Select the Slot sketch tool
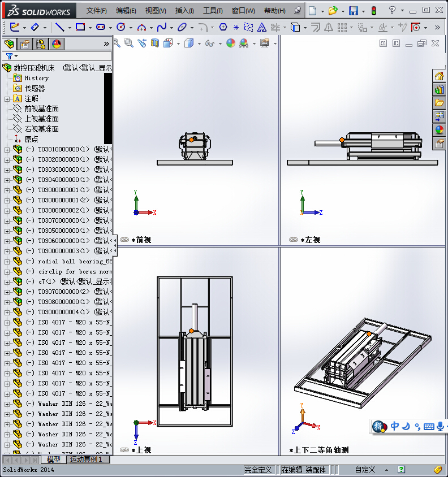The width and height of the screenshot is (448, 477). coord(101,27)
